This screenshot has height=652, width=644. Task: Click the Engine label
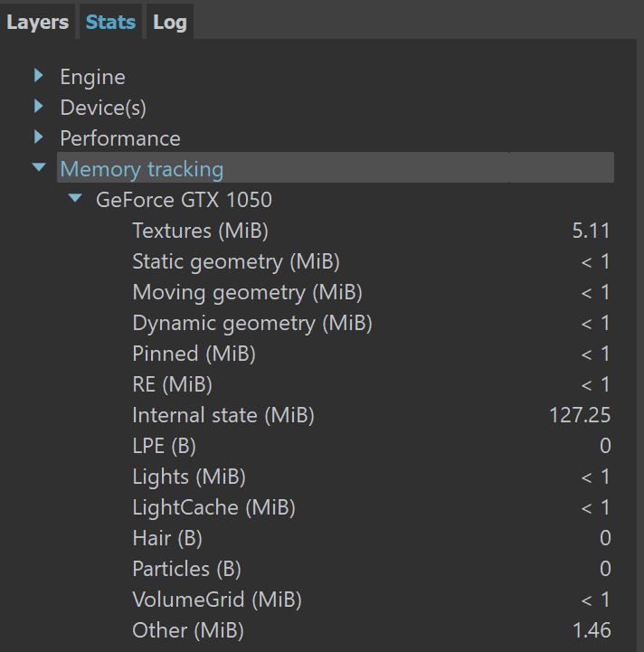93,78
